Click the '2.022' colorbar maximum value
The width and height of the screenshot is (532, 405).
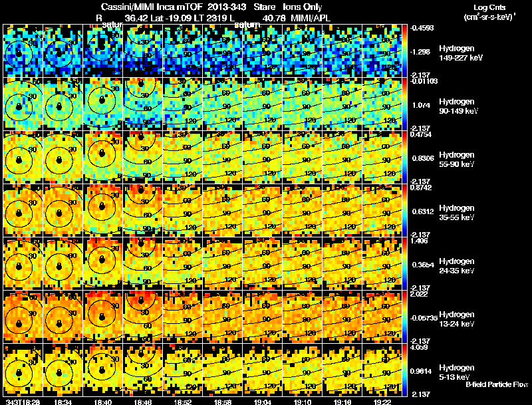tap(420, 294)
